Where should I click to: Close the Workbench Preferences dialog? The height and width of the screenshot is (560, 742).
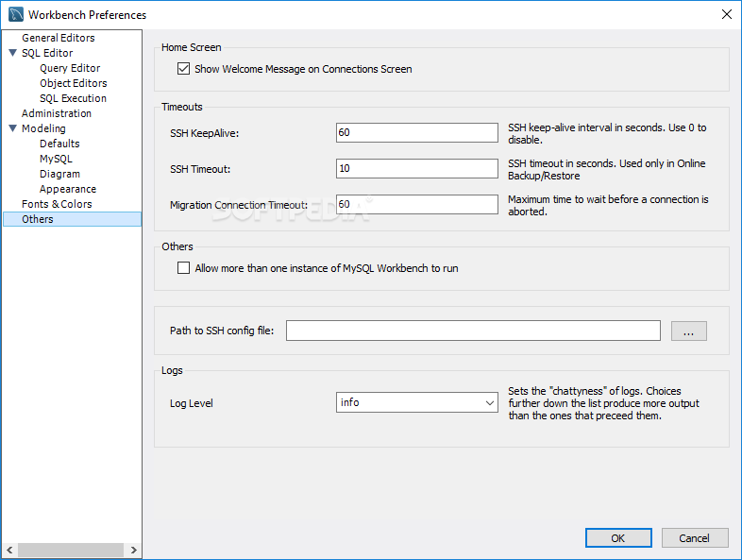click(x=726, y=14)
